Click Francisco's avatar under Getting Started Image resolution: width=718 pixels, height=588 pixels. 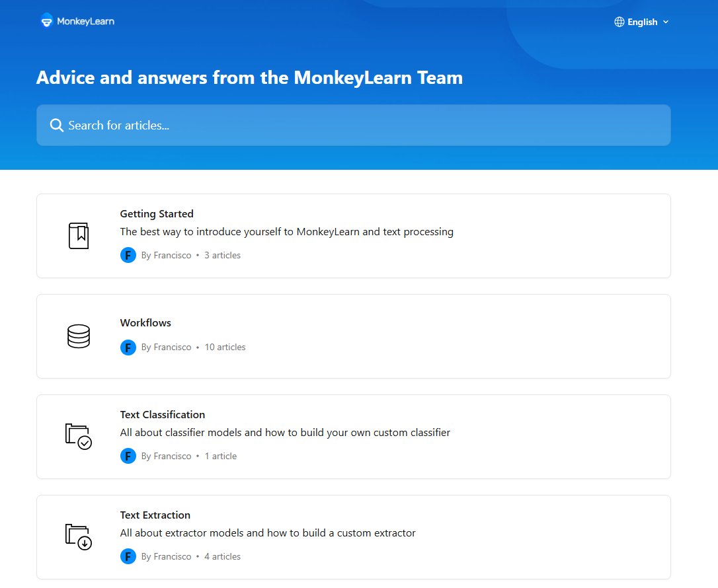(128, 255)
